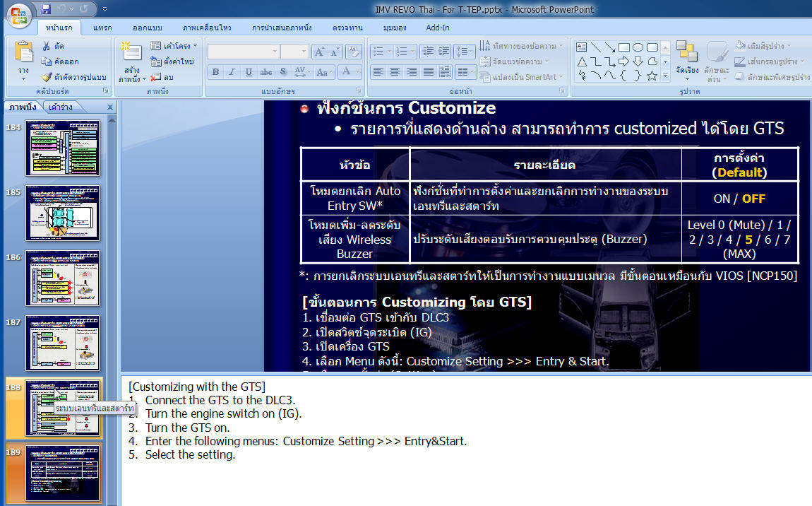Expand the shapes gallery (More button)
Screen dimensions: 812x506
[665, 76]
